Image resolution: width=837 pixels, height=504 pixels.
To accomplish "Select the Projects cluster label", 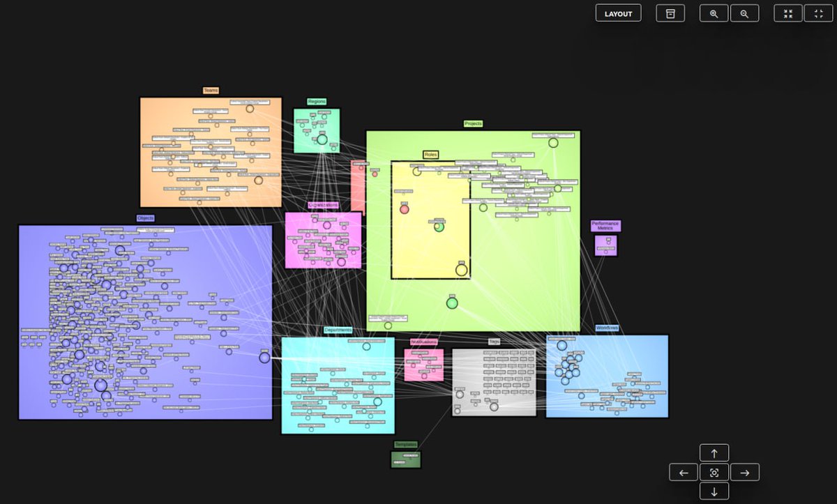I will 473,123.
